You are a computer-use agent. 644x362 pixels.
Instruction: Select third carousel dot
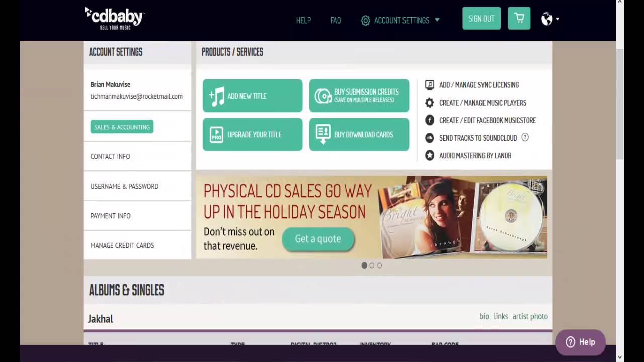(379, 265)
